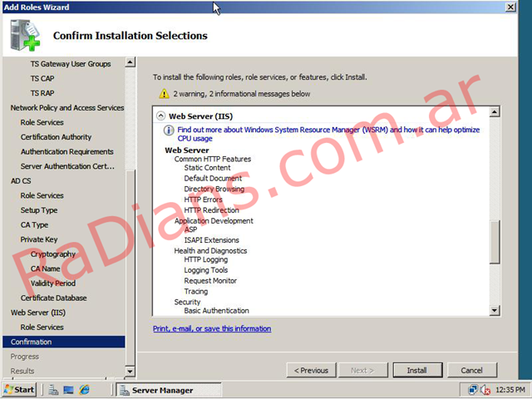Open the Windows Start menu

point(19,390)
